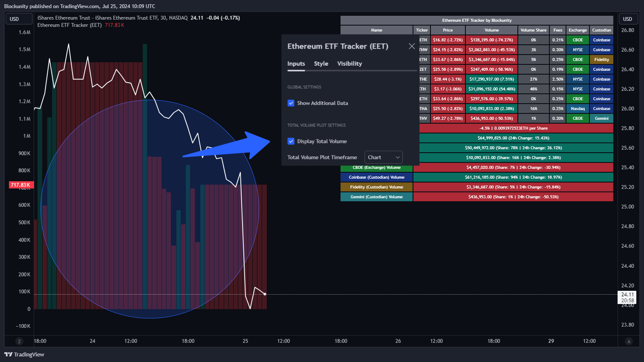Click the 2.50% fees cell
The width and height of the screenshot is (644, 362).
click(558, 79)
